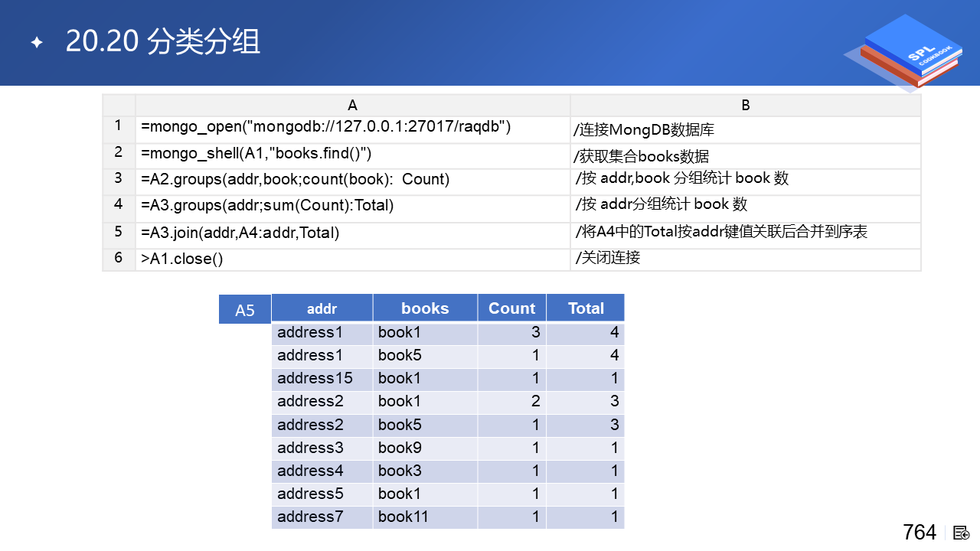
Task: Click the Count column header
Action: click(511, 308)
